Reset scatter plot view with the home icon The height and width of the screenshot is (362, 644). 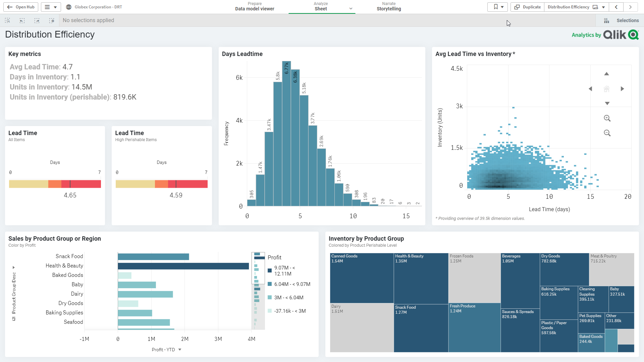[x=606, y=88]
